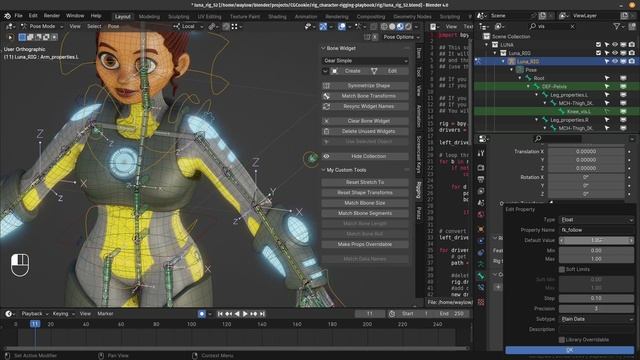Image resolution: width=640 pixels, height=360 pixels.
Task: Toggle viewport display of Leg_properties.L bone
Action: click(623, 95)
